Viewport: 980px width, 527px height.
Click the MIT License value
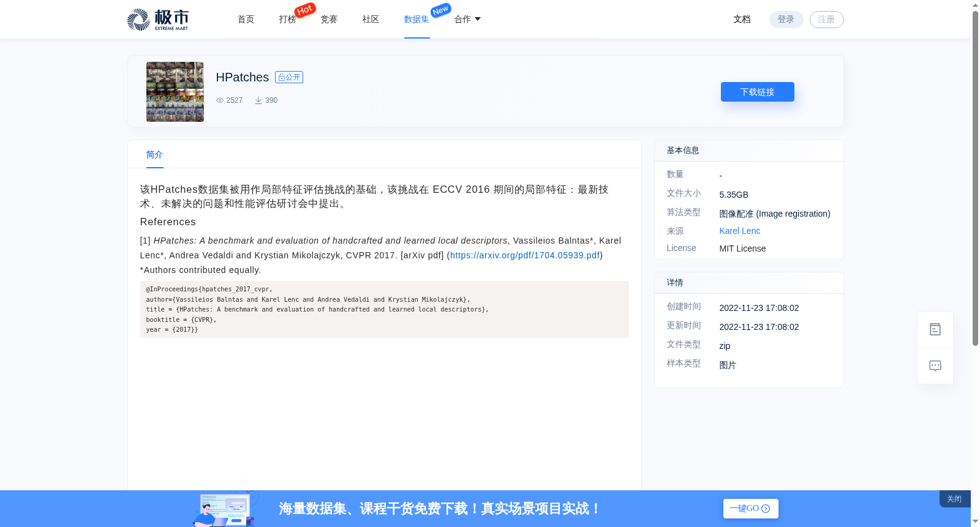pyautogui.click(x=742, y=249)
